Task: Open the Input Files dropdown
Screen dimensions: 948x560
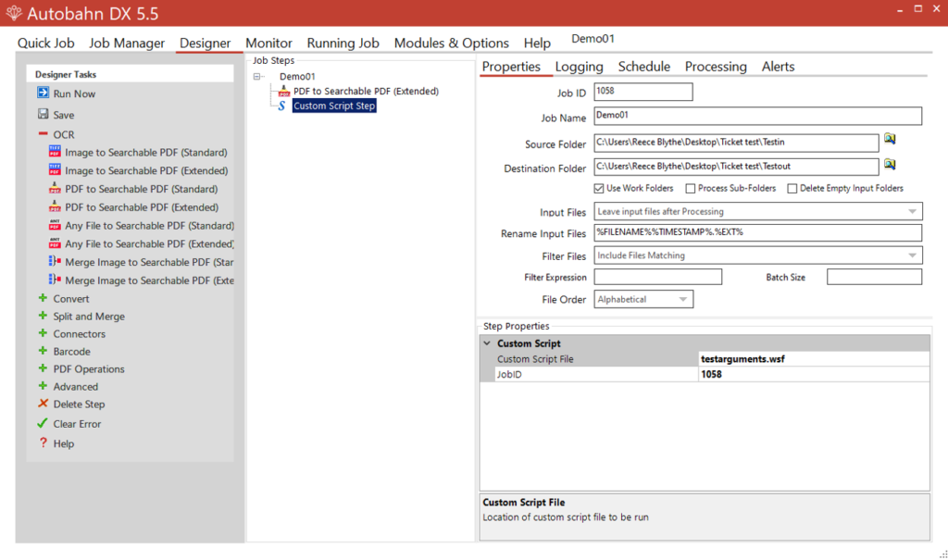Action: tap(912, 212)
